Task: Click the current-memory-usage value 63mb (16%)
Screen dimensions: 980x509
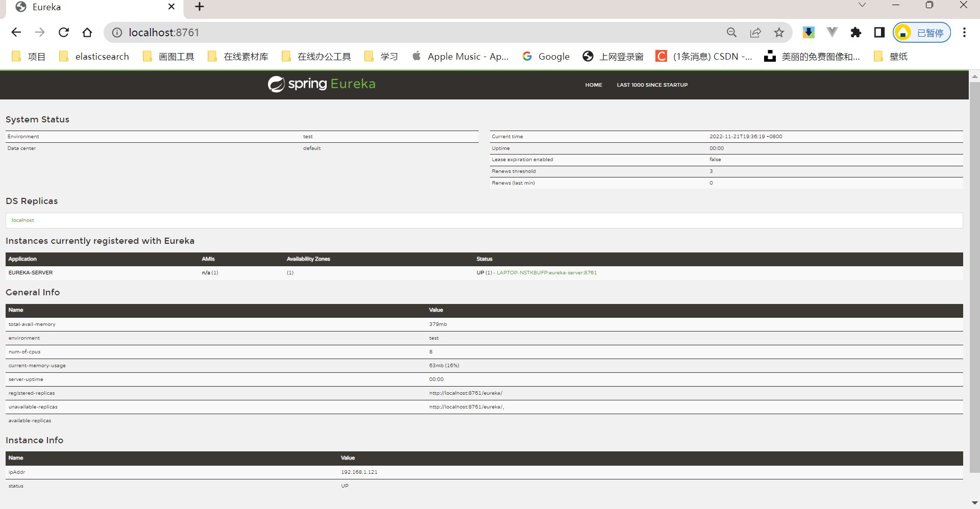Action: point(444,366)
